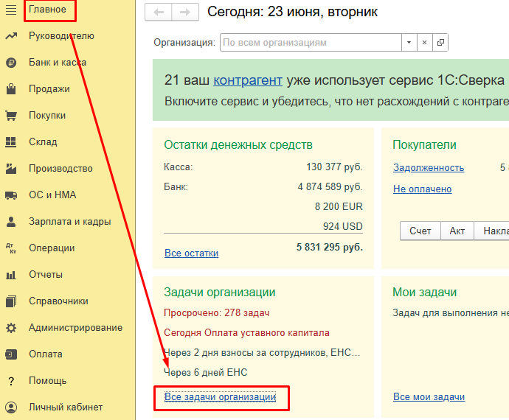Click the Просрочено: 278 задач line
The width and height of the screenshot is (509, 420).
pos(217,313)
